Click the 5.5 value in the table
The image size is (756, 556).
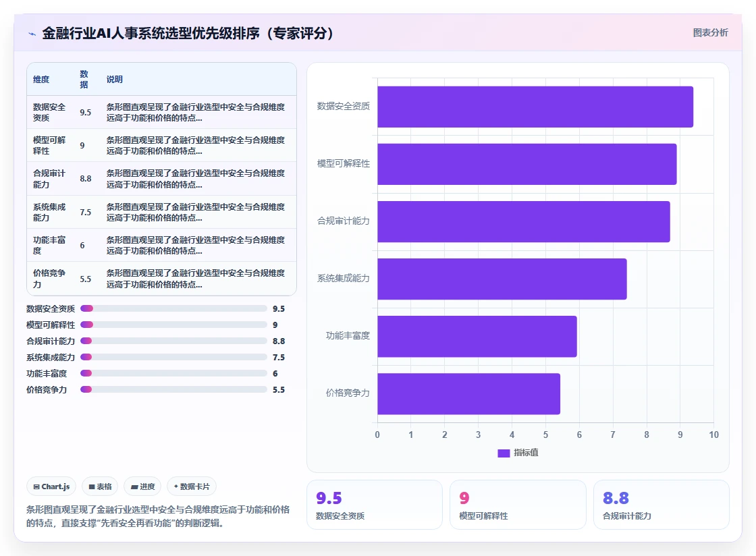point(85,279)
